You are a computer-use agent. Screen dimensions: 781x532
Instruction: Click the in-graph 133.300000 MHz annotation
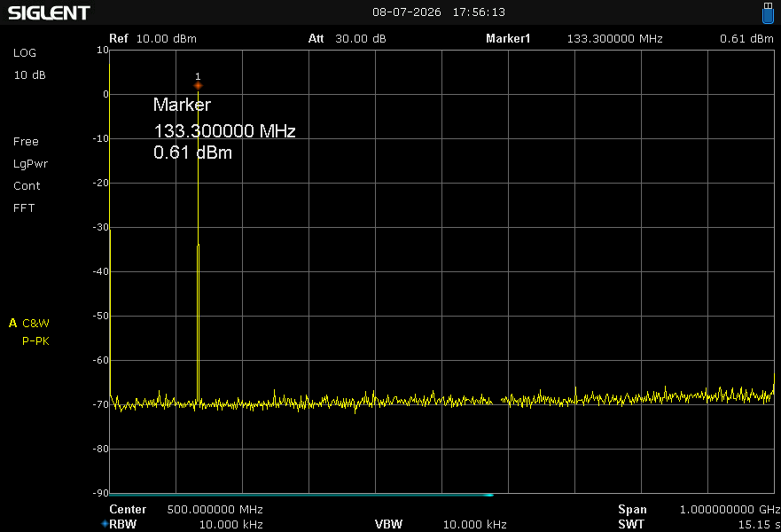pos(224,131)
